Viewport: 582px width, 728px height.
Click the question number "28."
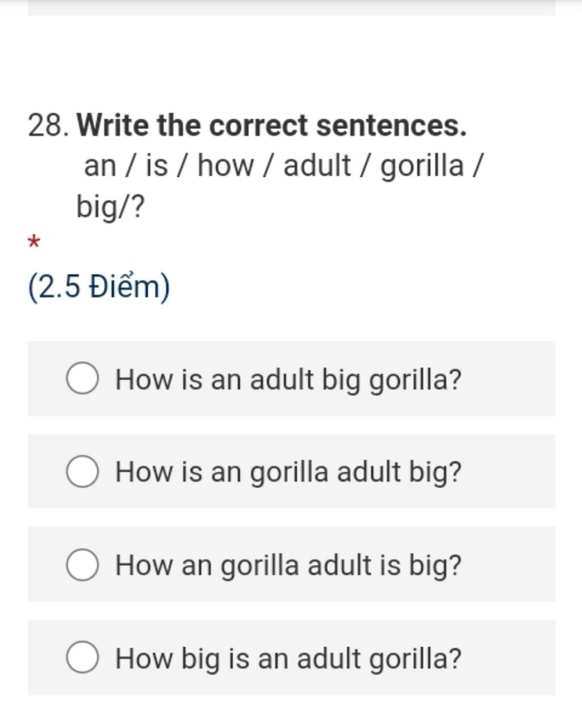click(49, 126)
